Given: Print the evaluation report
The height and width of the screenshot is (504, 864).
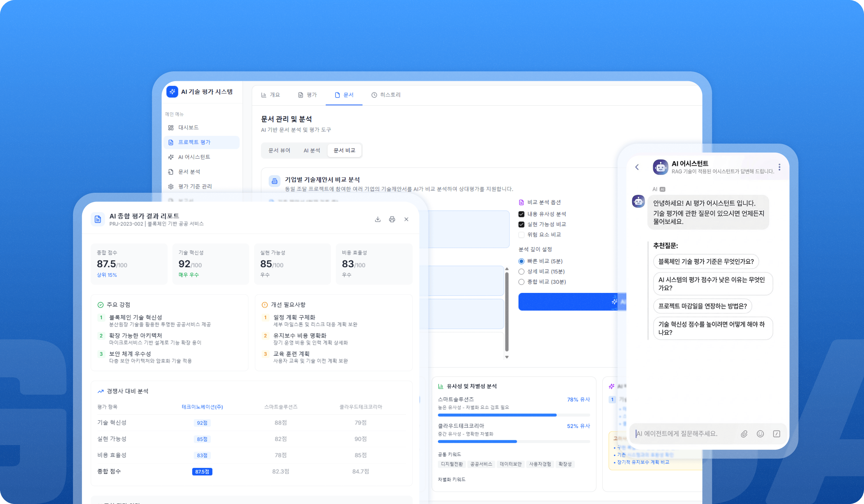Looking at the screenshot, I should 392,219.
